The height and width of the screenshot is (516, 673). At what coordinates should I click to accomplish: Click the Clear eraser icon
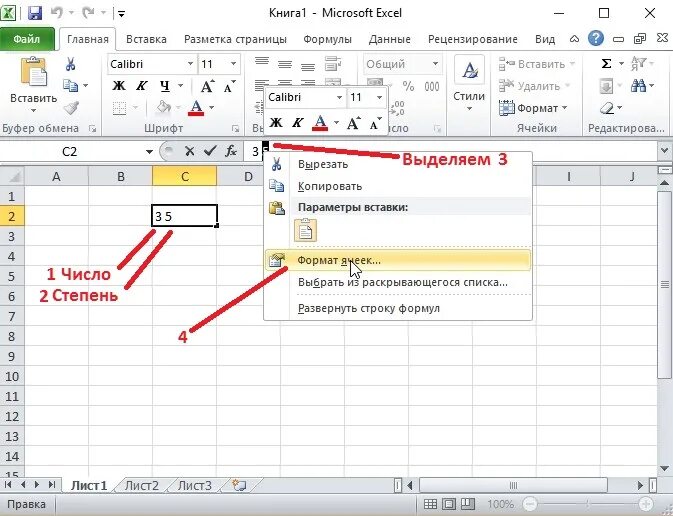pyautogui.click(x=607, y=108)
